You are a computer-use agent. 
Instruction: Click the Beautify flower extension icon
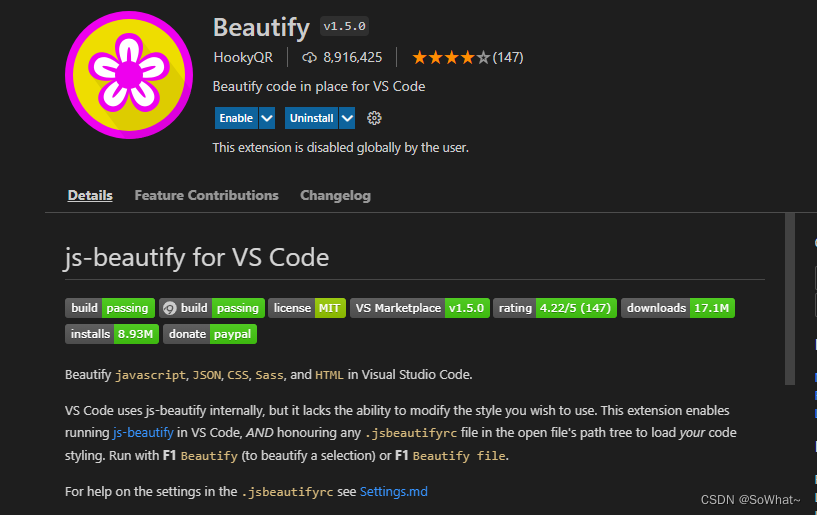pyautogui.click(x=129, y=75)
